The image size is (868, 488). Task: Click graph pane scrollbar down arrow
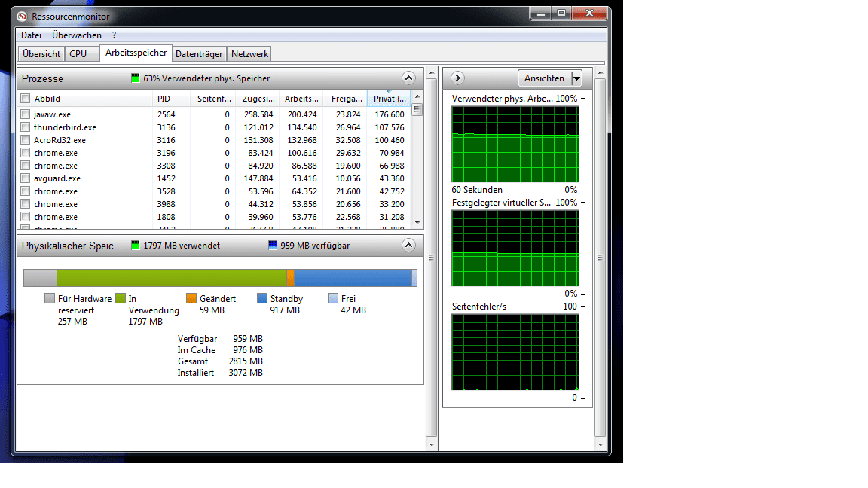600,445
